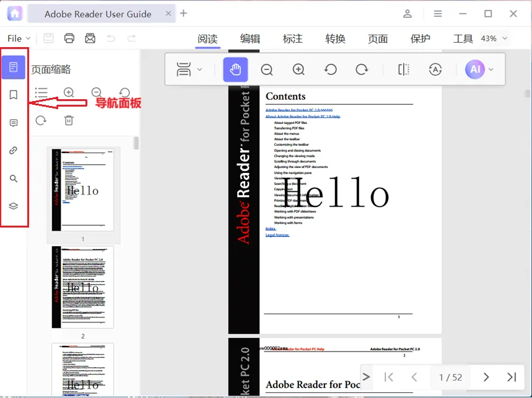Switch to the 转换 tab
This screenshot has height=398, width=532.
335,38
